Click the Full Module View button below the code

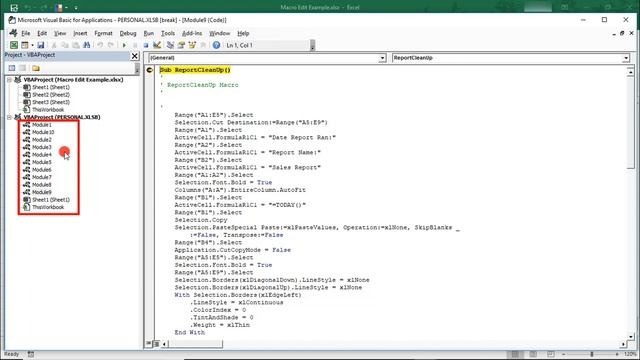click(156, 344)
